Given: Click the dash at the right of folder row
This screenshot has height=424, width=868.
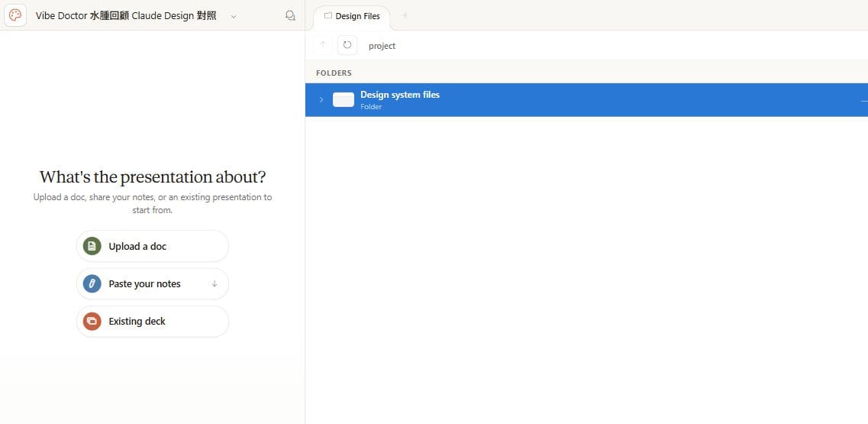Looking at the screenshot, I should tap(864, 101).
